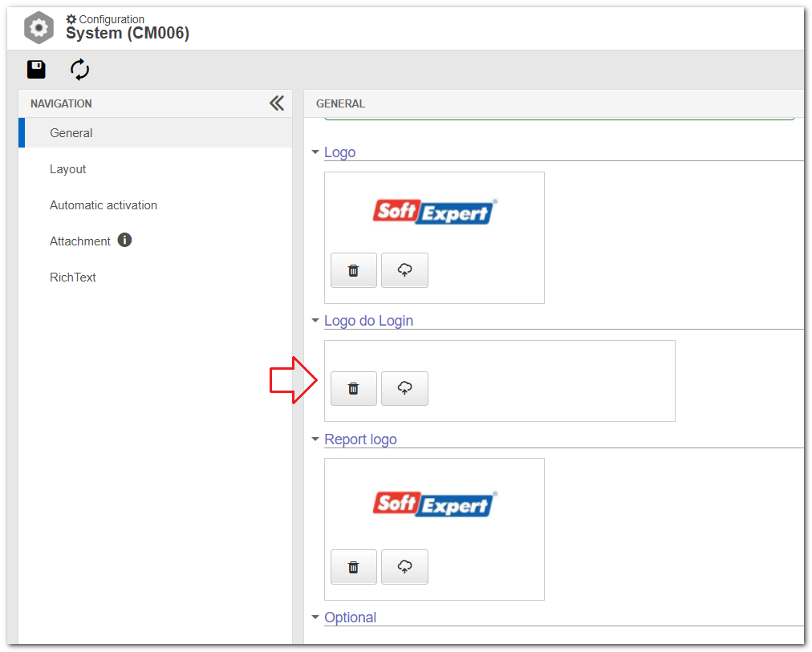Collapse the Logo do Login section arrow

315,321
